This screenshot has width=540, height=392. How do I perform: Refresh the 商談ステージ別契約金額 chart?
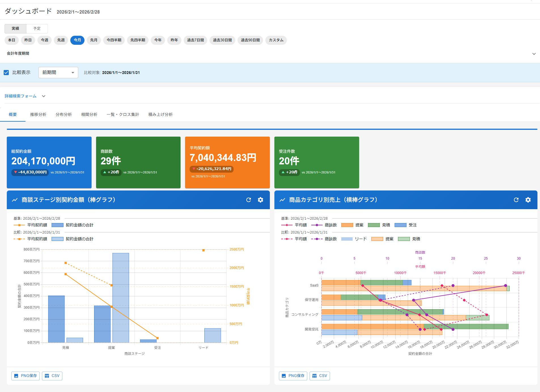[249, 200]
